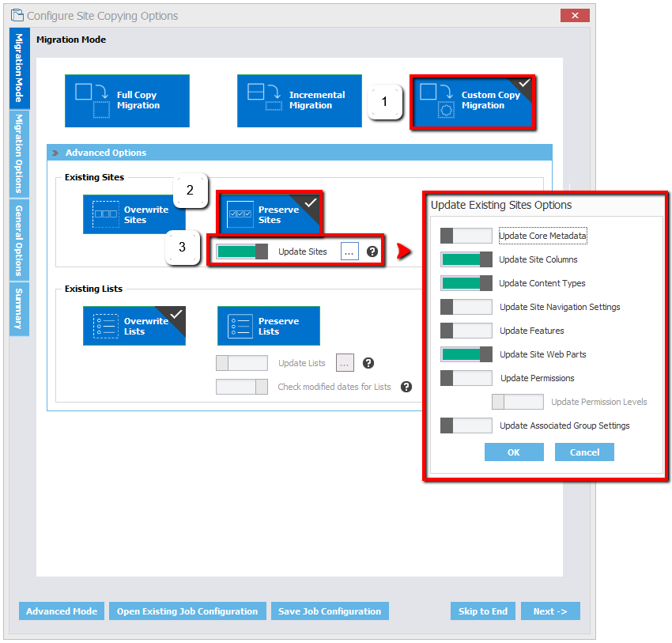Open help for Check modified dates for Lists

point(406,387)
